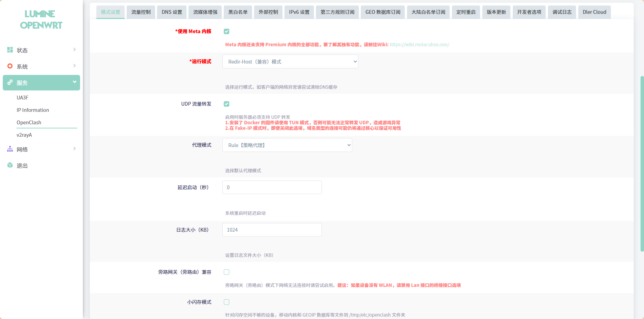This screenshot has height=319, width=644.
Task: Enable the 小闪存模式 checkbox
Action: coord(227,302)
